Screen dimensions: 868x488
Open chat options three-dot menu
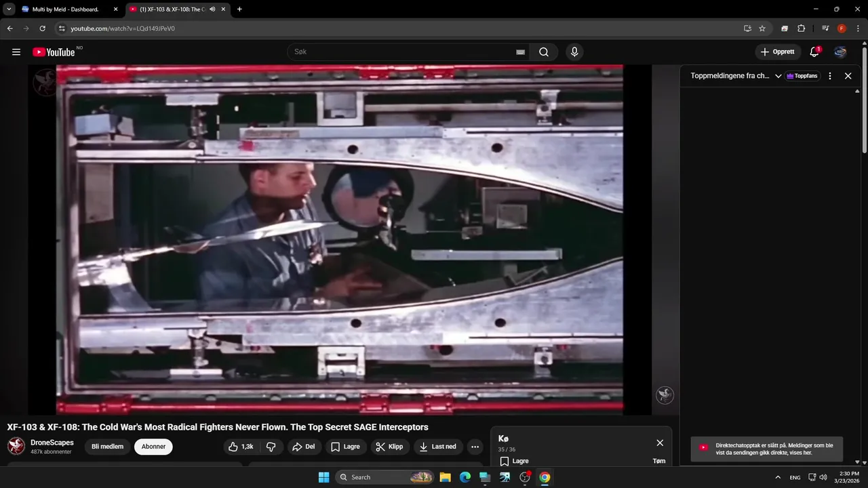point(830,76)
